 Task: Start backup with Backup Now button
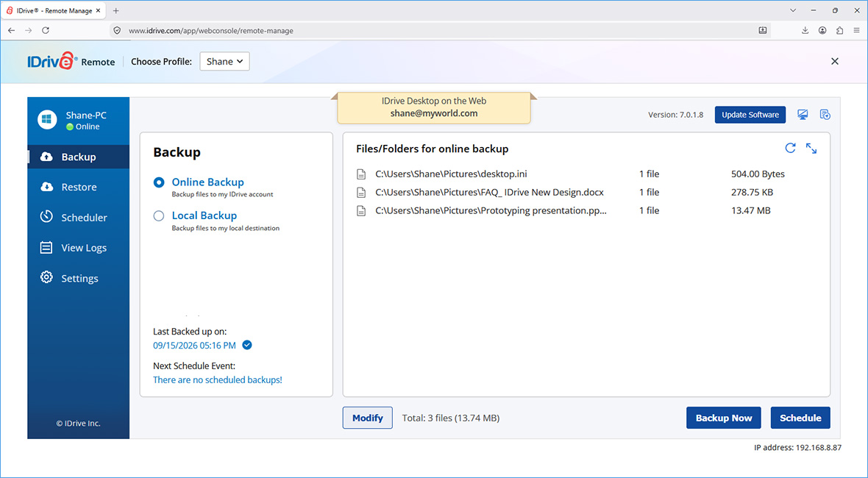[x=724, y=418]
